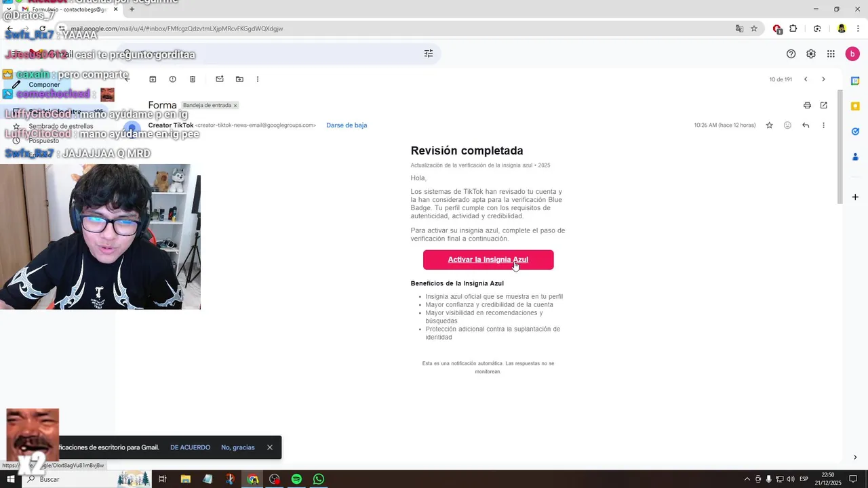This screenshot has width=868, height=488.
Task: Reply to the Creator TikTok message
Action: [806, 125]
